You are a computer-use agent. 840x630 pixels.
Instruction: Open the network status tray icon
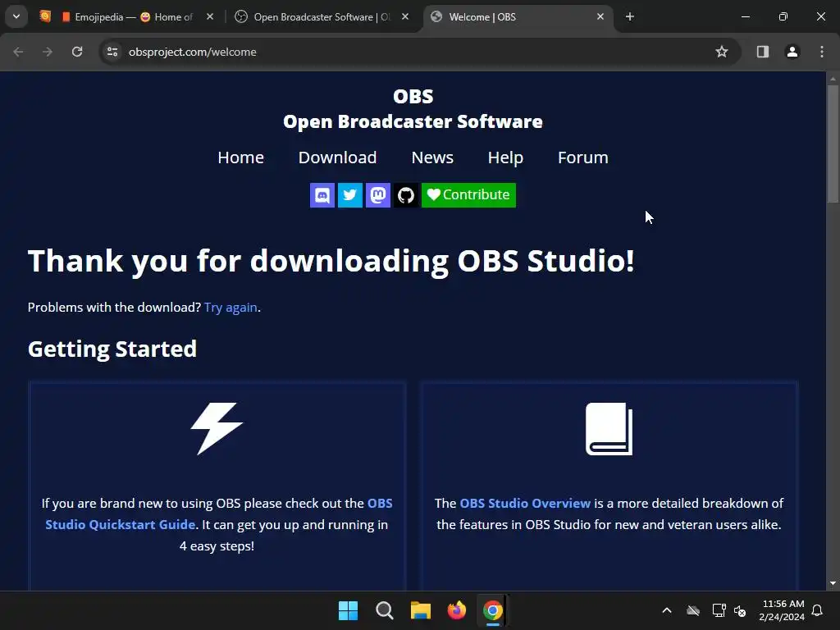pyautogui.click(x=719, y=610)
